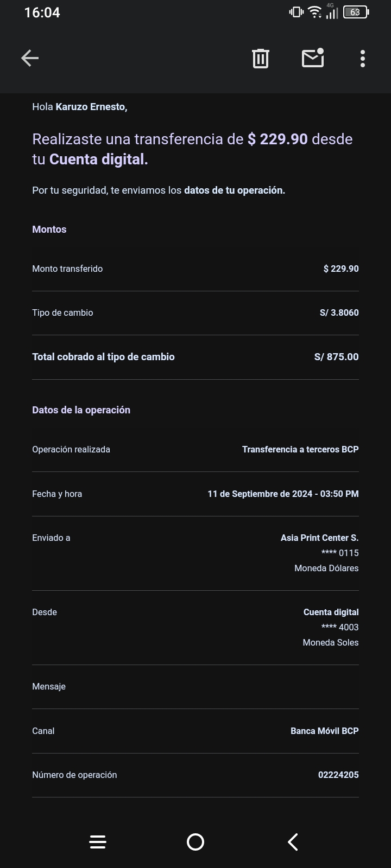Tap the battery indicator in status bar

(x=356, y=12)
